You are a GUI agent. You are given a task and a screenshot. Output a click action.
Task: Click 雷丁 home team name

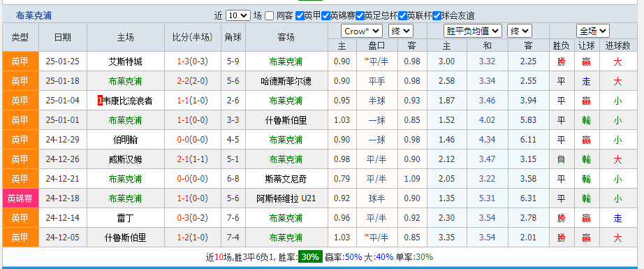[x=125, y=218]
